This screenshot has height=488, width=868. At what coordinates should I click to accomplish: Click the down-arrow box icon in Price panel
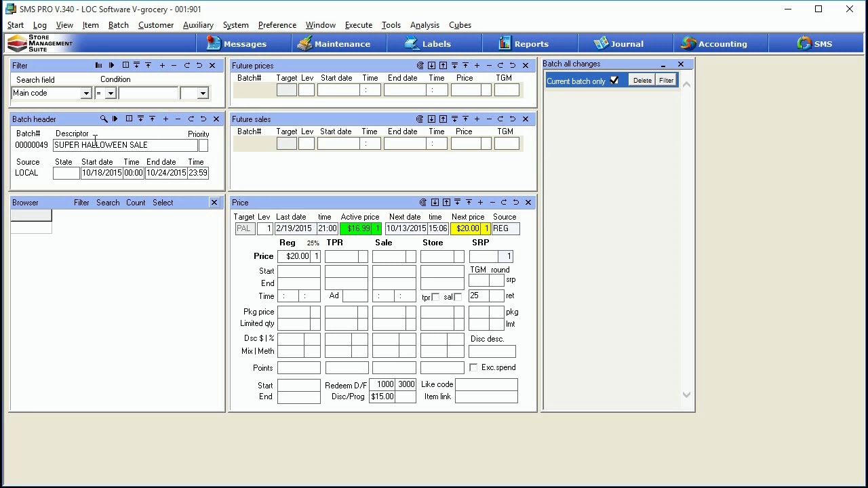[435, 203]
